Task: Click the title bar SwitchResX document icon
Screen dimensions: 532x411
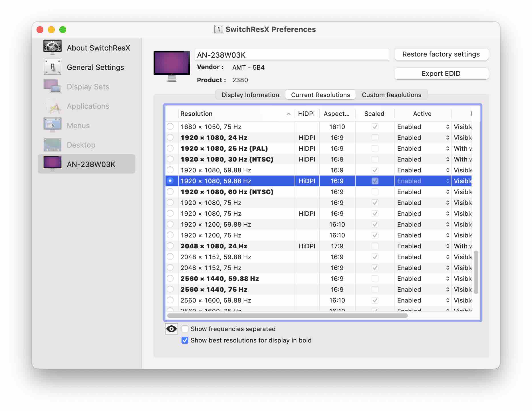Action: coord(219,29)
